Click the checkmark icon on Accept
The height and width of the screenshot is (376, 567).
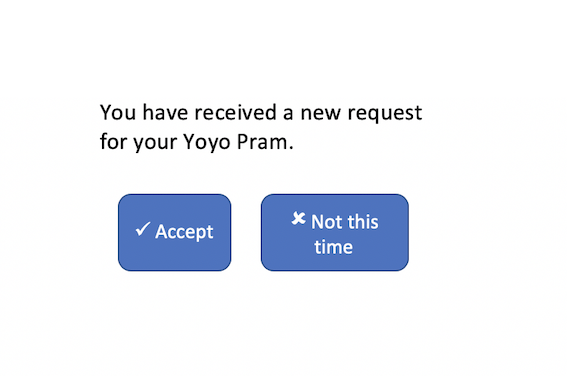coord(143,229)
